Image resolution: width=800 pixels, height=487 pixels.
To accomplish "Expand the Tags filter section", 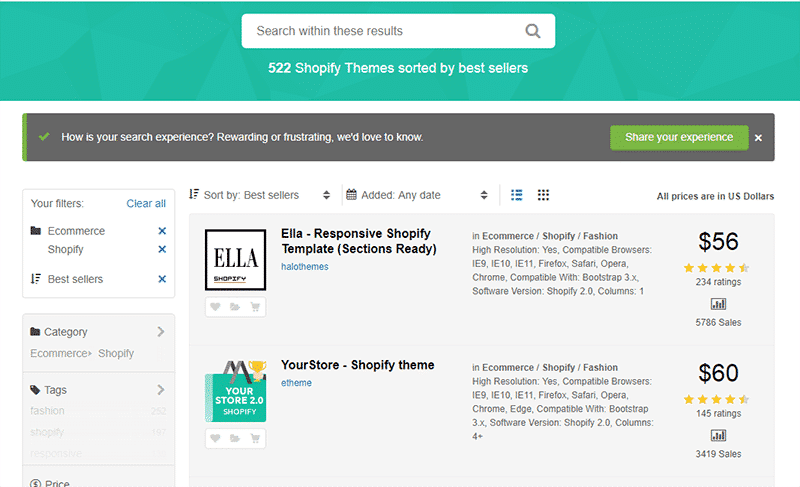I will (x=161, y=390).
